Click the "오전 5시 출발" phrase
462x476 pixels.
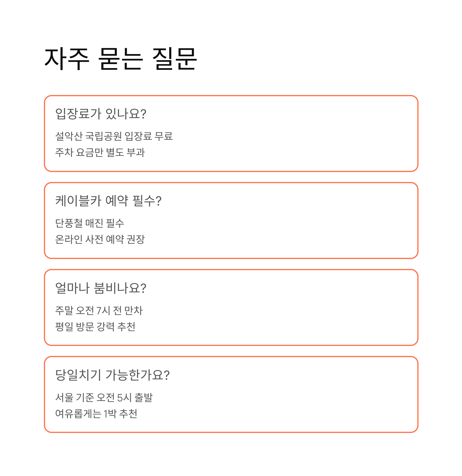point(125,398)
